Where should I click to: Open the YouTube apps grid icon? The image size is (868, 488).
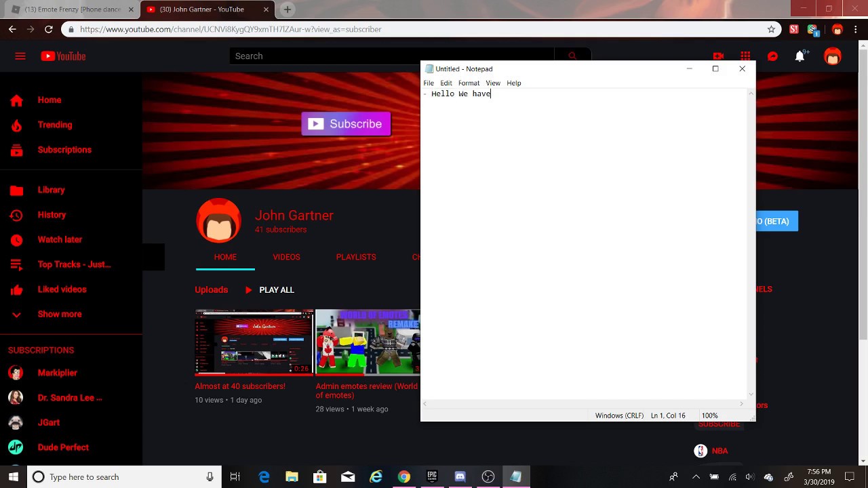[x=745, y=56]
